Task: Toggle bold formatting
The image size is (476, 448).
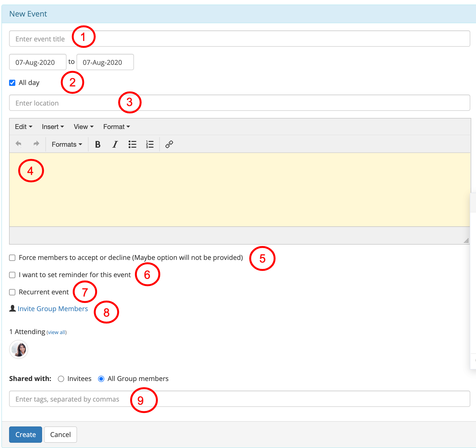Action: (x=98, y=144)
